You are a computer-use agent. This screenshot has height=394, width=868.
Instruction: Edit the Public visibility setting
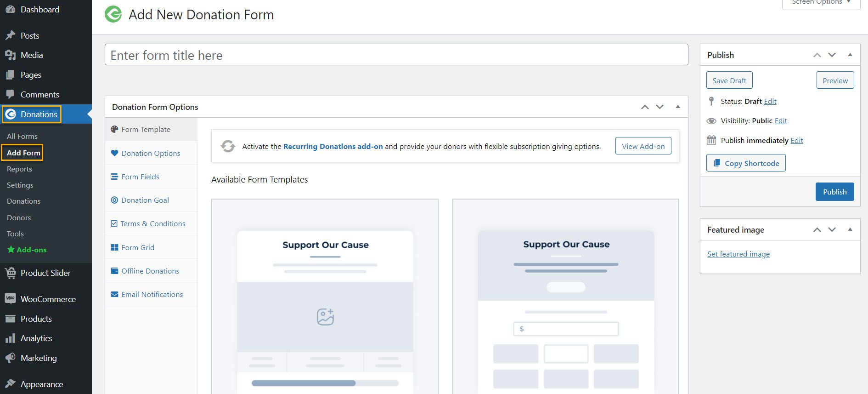tap(781, 120)
